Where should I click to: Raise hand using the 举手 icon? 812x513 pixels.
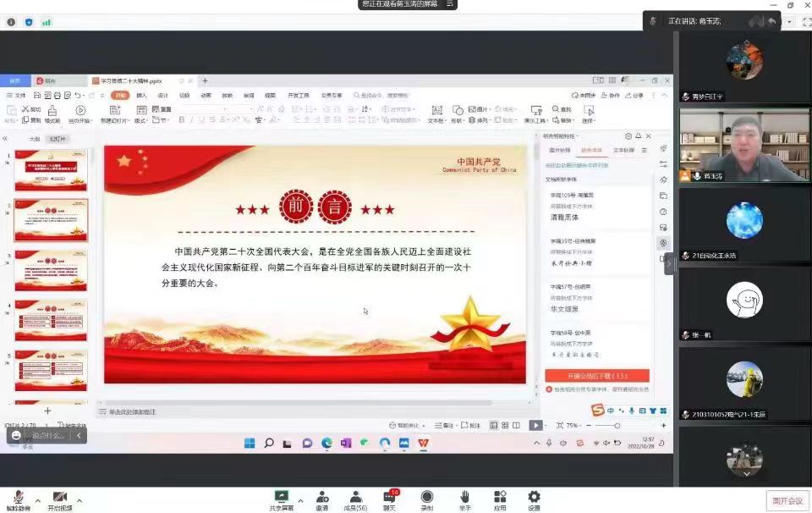464,497
